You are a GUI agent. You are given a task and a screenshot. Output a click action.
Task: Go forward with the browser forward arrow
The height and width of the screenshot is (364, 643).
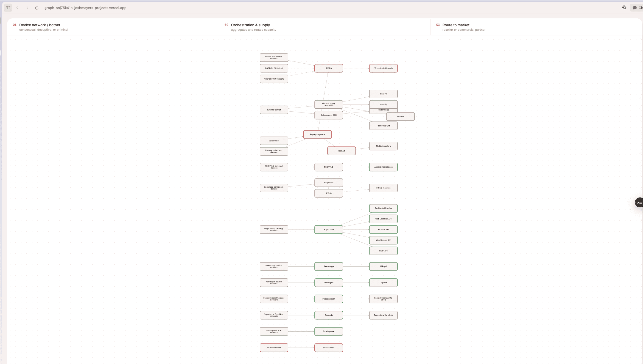coord(27,8)
